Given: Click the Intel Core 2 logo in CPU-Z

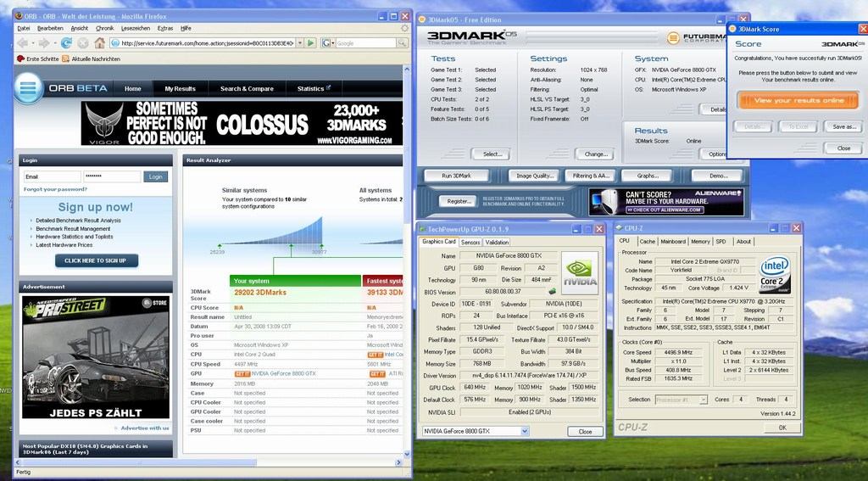Looking at the screenshot, I should [x=775, y=274].
